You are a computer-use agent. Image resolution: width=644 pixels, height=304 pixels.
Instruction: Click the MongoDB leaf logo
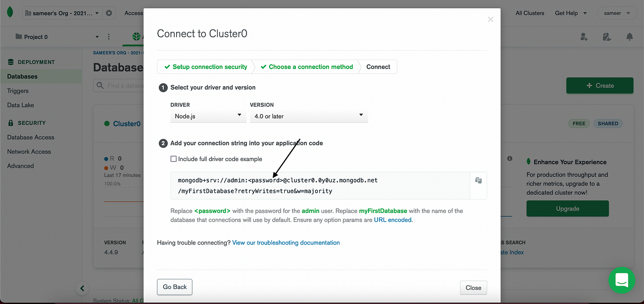[x=10, y=13]
